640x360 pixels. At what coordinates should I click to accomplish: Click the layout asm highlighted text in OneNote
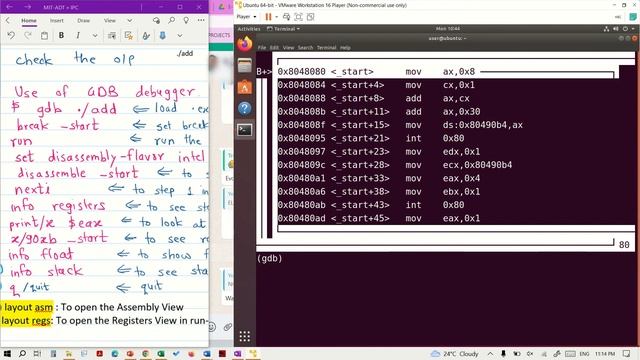pos(29,307)
